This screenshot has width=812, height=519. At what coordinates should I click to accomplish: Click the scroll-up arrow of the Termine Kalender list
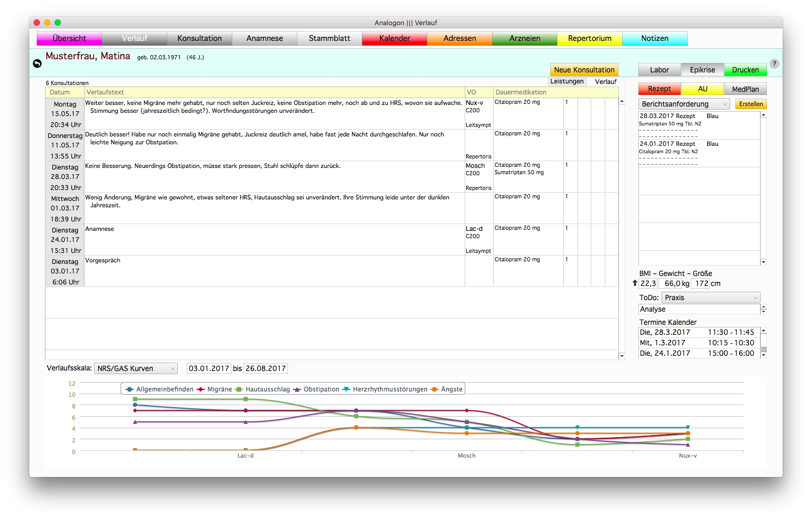tap(764, 331)
